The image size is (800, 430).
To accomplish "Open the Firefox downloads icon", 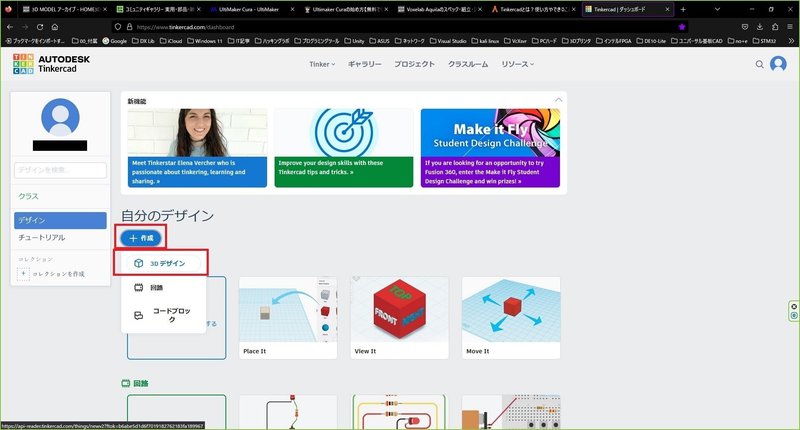I will (760, 27).
